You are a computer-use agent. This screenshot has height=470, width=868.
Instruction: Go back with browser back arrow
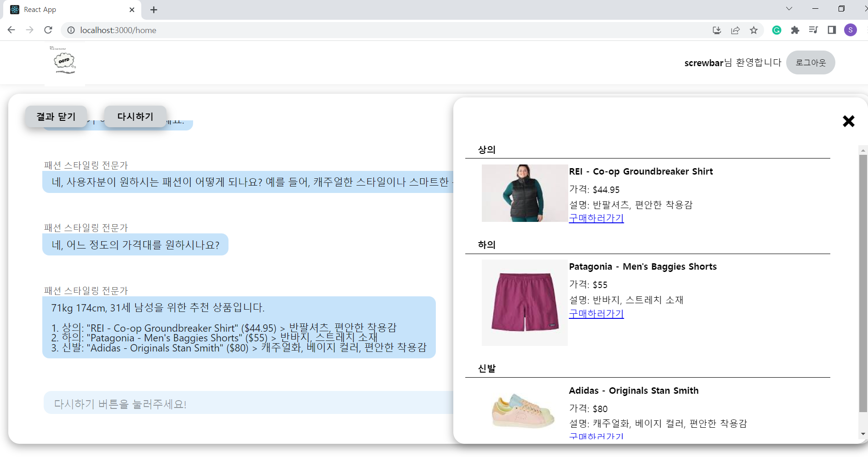pyautogui.click(x=11, y=30)
